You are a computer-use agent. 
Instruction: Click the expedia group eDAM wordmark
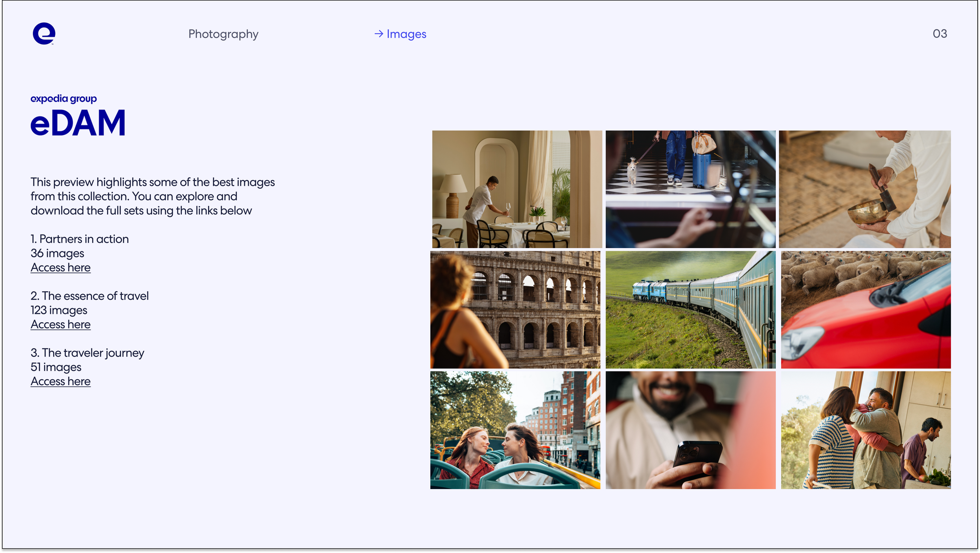pos(78,116)
